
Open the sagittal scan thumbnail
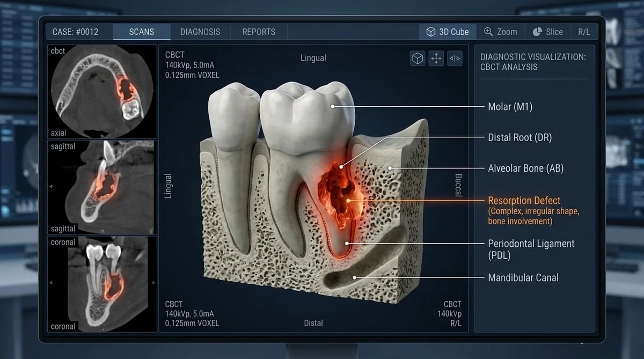click(103, 187)
